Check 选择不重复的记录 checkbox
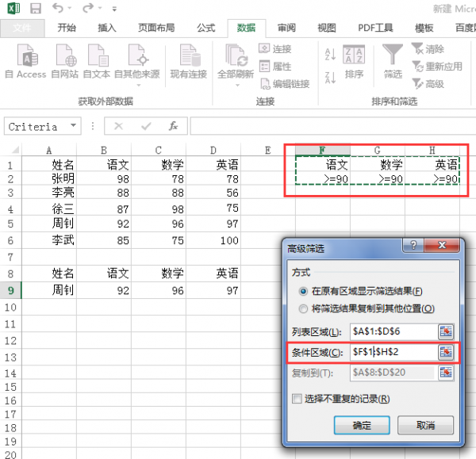Screen dimensions: 476x459 tap(297, 398)
